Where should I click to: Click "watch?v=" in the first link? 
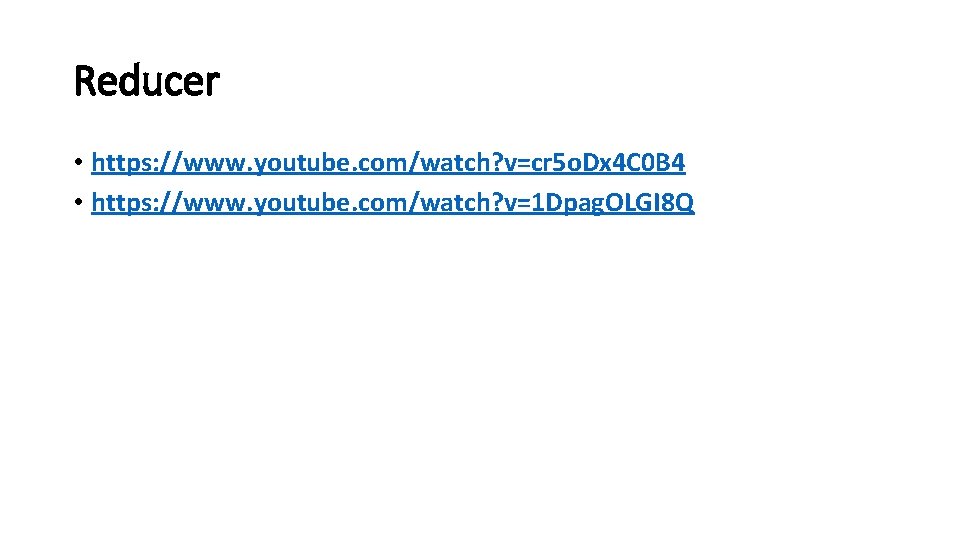click(x=475, y=163)
